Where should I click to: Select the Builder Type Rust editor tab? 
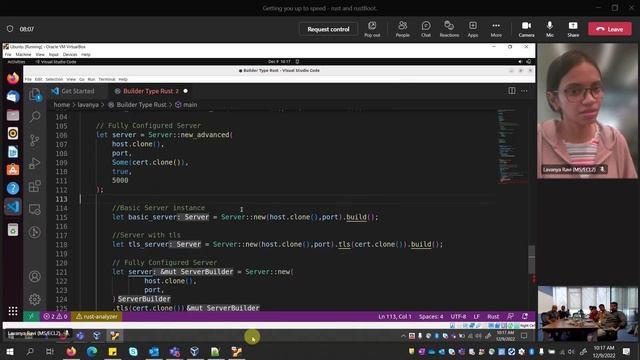(x=150, y=91)
